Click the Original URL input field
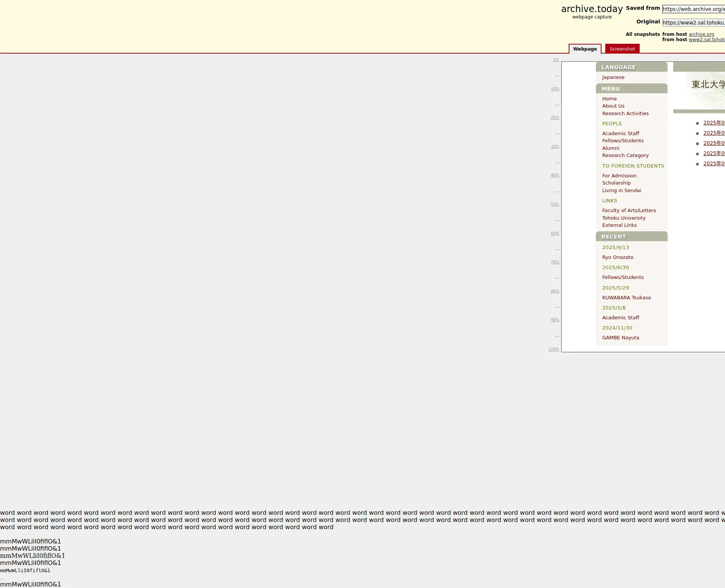Viewport: 725px width, 588px height. 693,23
